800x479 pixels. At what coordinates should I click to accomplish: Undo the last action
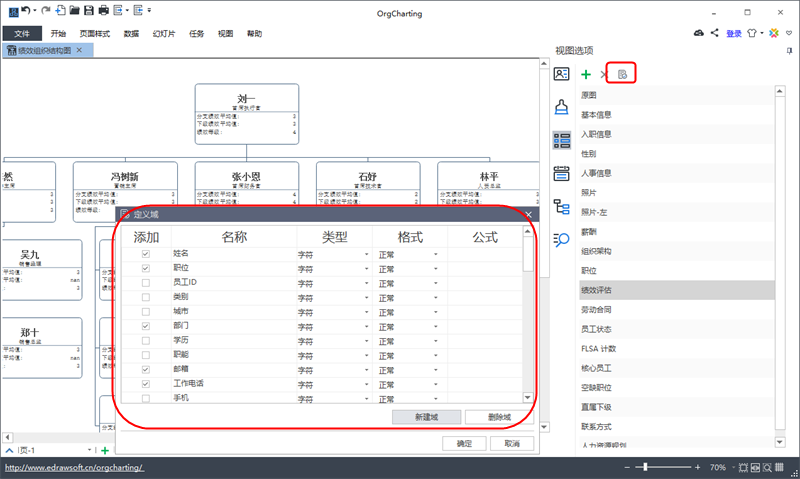pyautogui.click(x=25, y=10)
